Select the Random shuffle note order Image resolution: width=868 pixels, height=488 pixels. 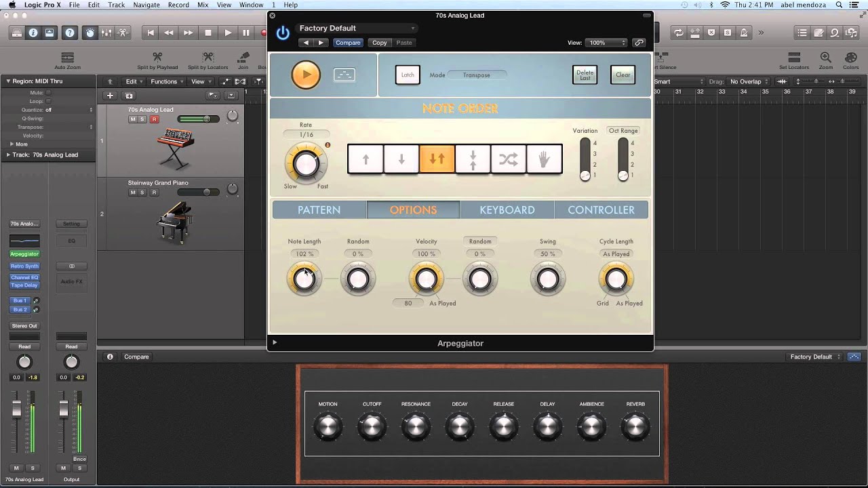pos(509,159)
